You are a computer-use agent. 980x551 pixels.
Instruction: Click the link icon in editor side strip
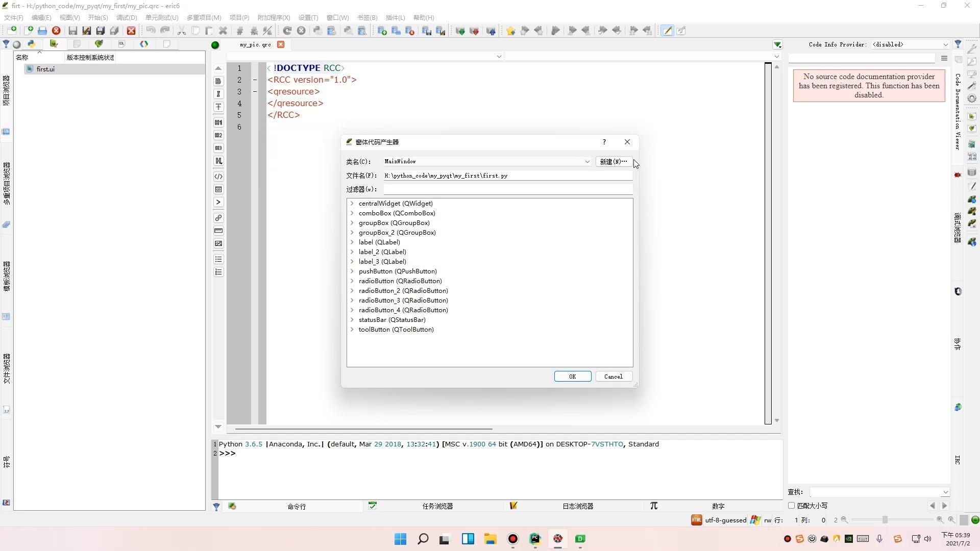tap(218, 218)
